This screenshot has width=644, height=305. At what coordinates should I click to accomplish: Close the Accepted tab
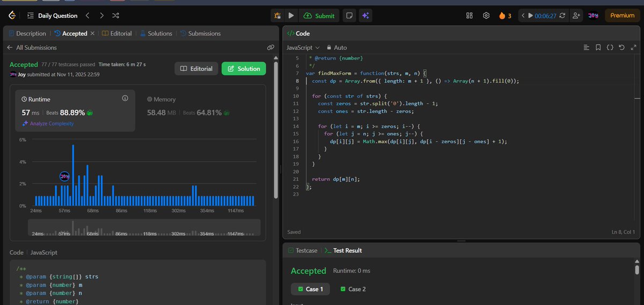point(92,33)
